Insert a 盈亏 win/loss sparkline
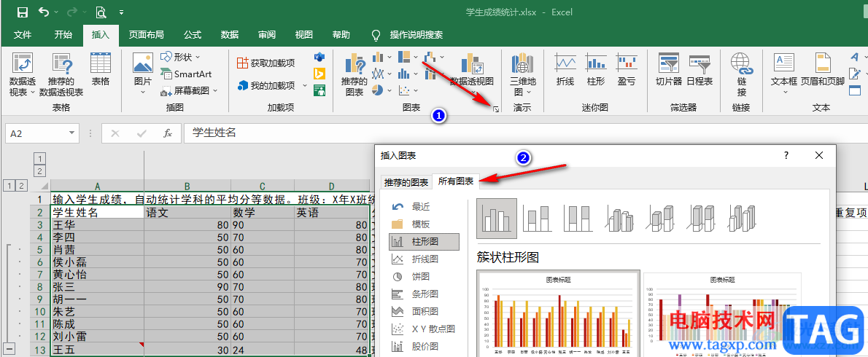Image resolution: width=868 pixels, height=357 pixels. pyautogui.click(x=627, y=69)
